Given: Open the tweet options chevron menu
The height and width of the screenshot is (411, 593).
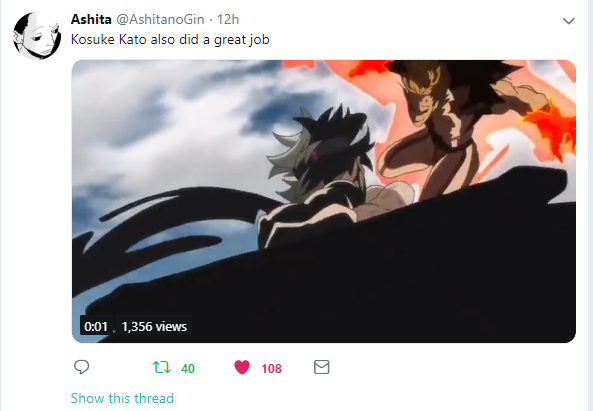Looking at the screenshot, I should coord(568,21).
